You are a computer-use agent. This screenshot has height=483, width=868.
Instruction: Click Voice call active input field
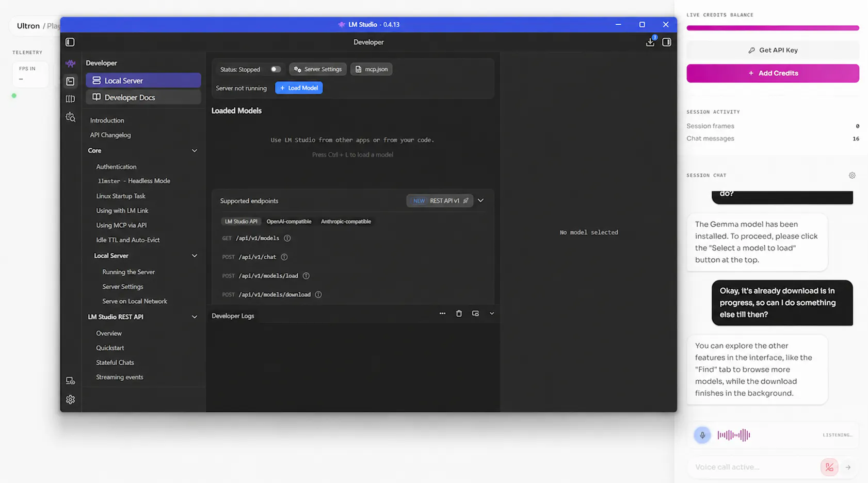[753, 467]
